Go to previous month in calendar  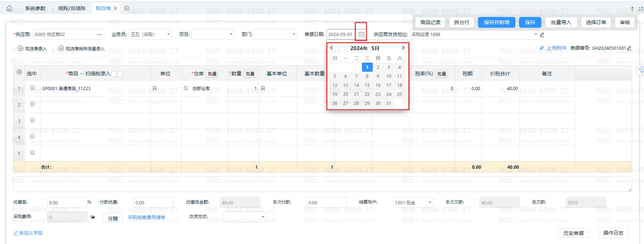pos(331,48)
